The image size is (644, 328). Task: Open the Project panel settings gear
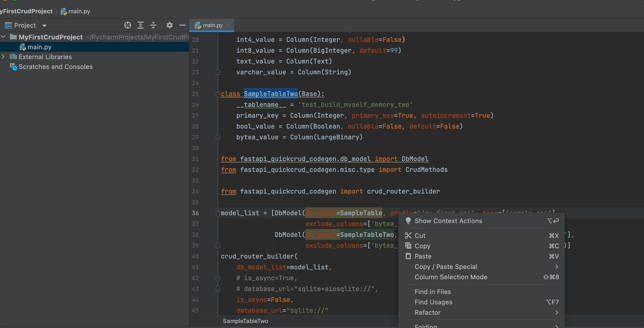point(169,25)
